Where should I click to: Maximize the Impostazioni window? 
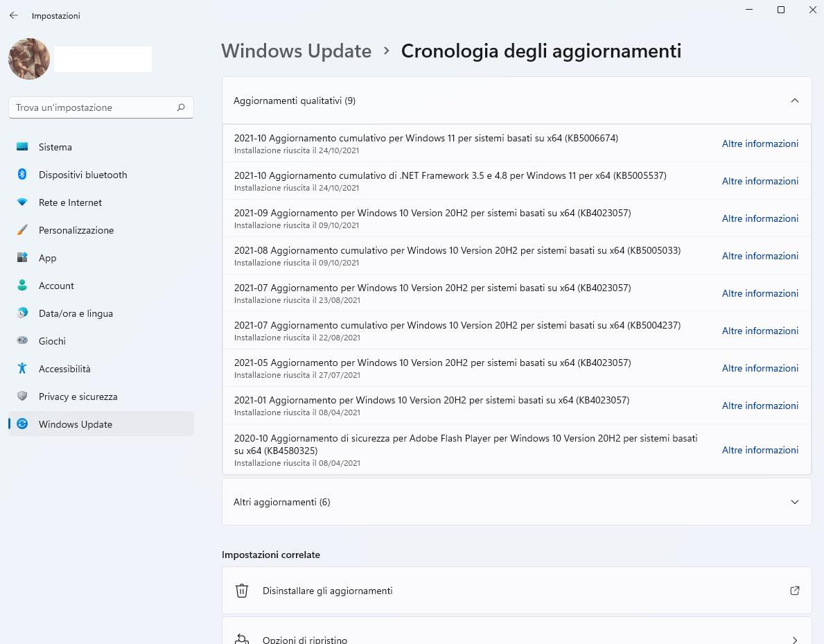tap(781, 10)
